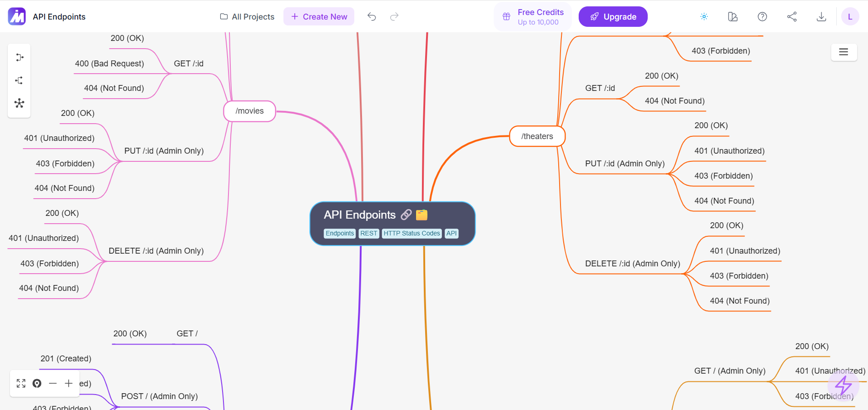
Task: Open the AI lightning assistant button
Action: [843, 385]
